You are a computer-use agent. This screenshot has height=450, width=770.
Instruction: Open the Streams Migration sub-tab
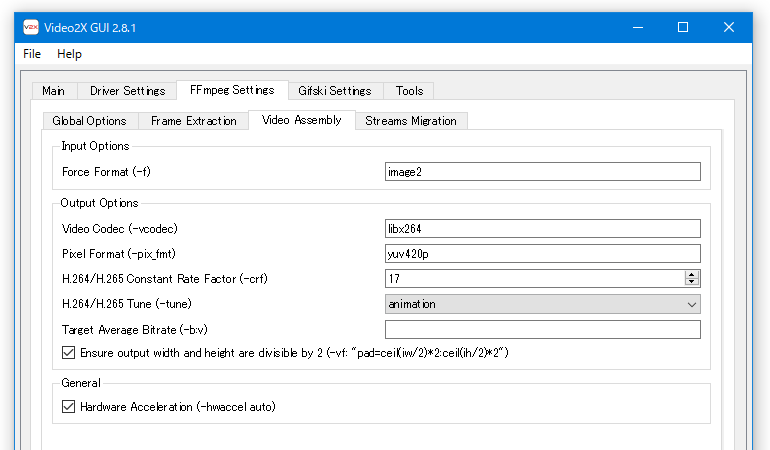point(411,121)
